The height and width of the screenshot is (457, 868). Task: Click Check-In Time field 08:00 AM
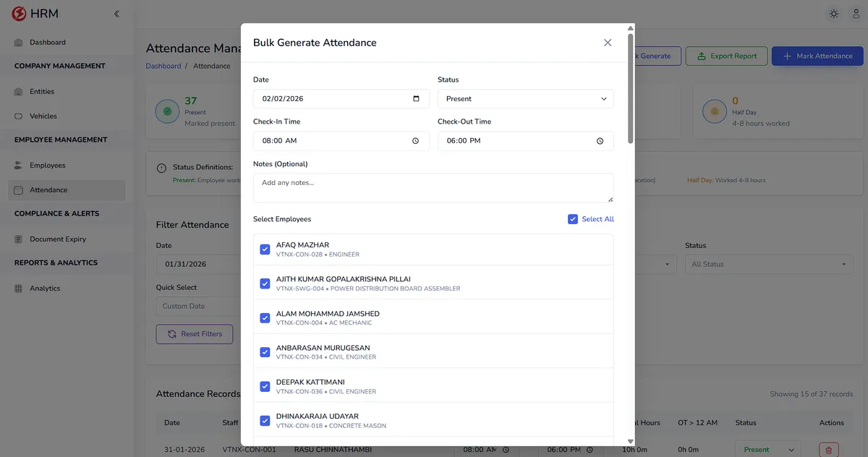click(341, 141)
